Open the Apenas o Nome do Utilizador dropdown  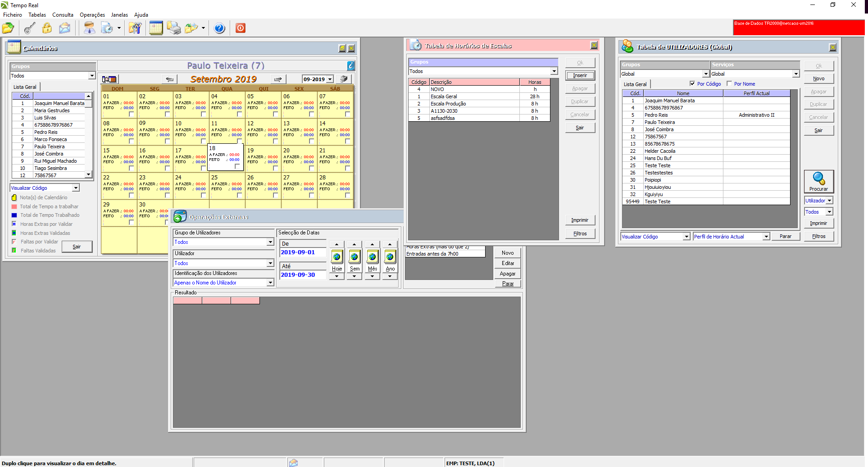[x=270, y=283]
